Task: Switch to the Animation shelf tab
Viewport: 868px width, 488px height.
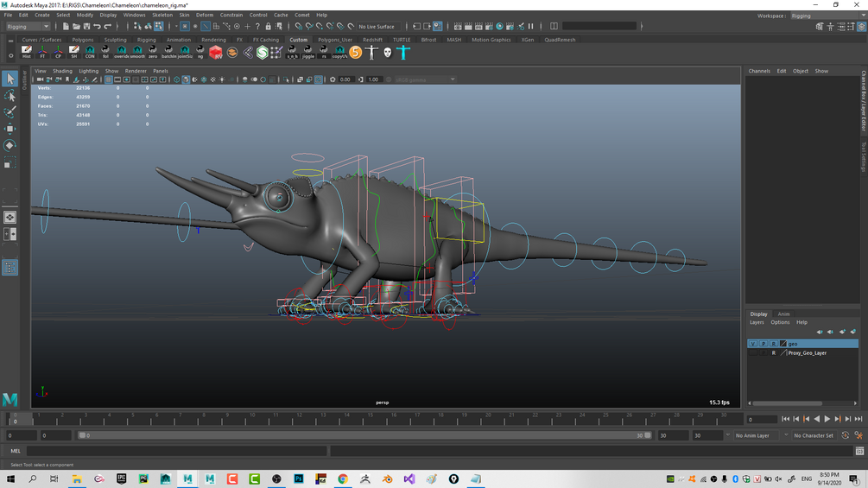Action: pos(179,40)
